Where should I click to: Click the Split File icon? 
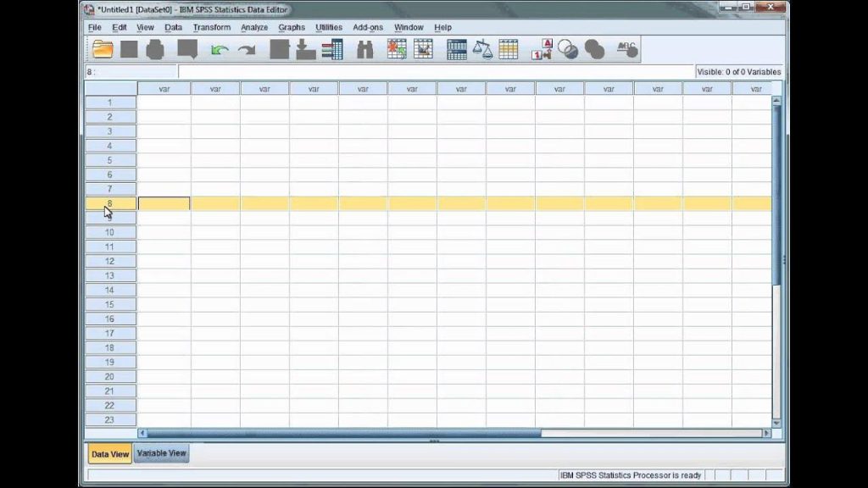[456, 49]
